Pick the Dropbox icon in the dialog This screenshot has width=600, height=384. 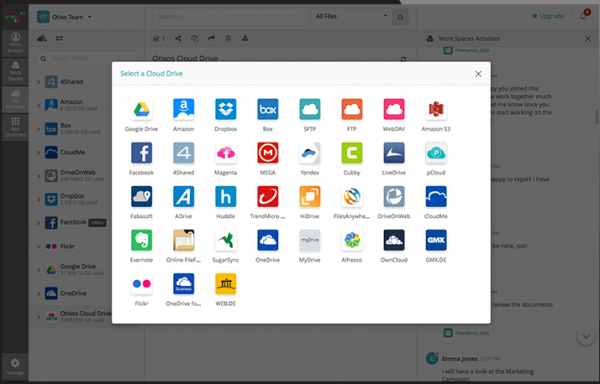pyautogui.click(x=225, y=109)
